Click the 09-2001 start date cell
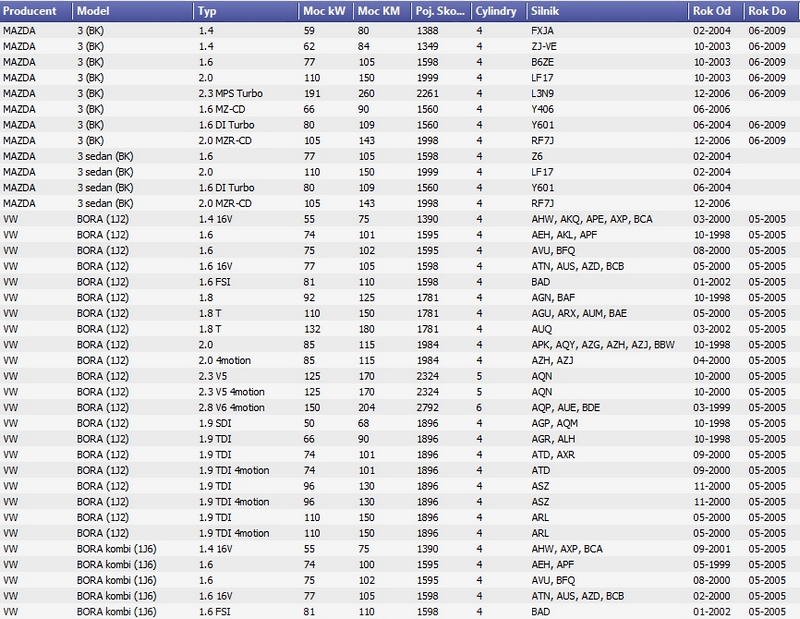The height and width of the screenshot is (619, 800). point(712,549)
